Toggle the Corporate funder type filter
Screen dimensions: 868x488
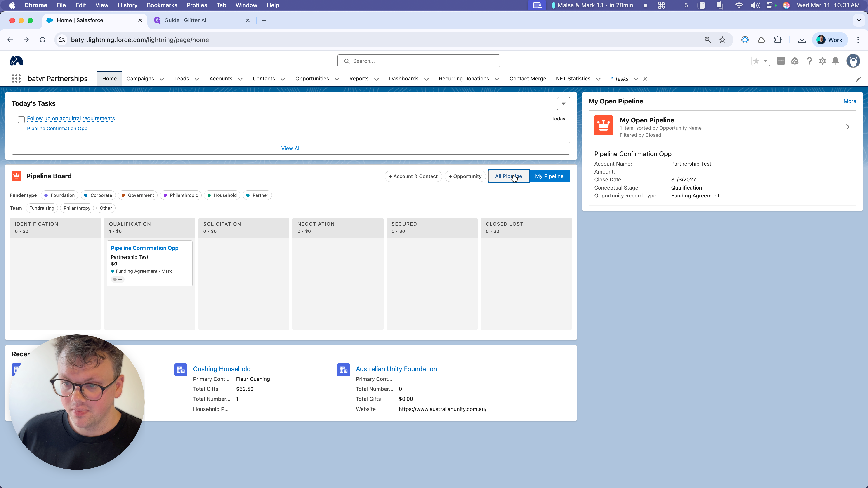point(98,195)
